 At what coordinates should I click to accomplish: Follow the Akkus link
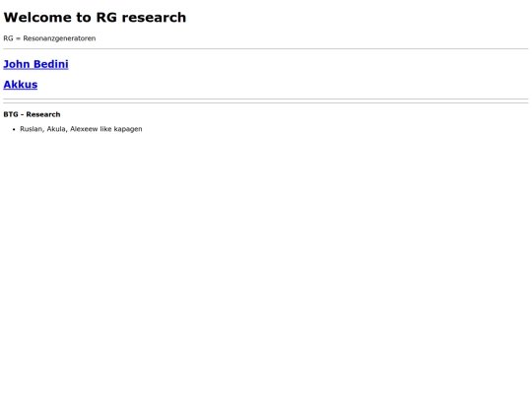pos(21,85)
